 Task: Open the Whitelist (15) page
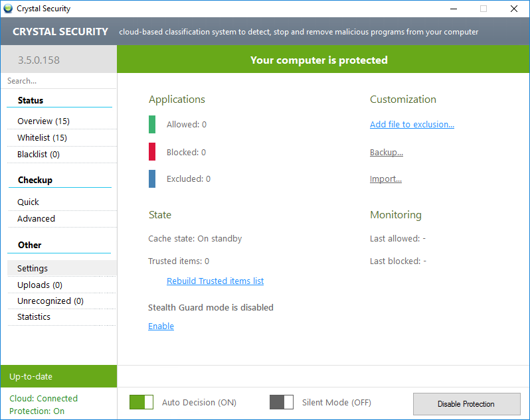tap(62, 138)
